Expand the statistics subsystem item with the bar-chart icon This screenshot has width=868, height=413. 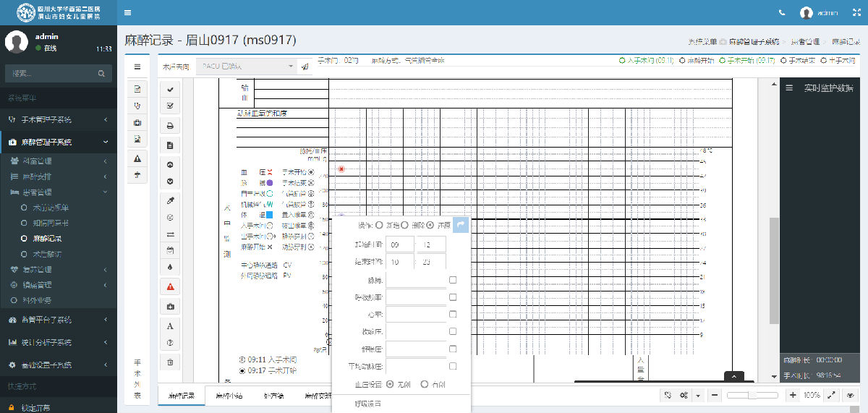[x=59, y=342]
